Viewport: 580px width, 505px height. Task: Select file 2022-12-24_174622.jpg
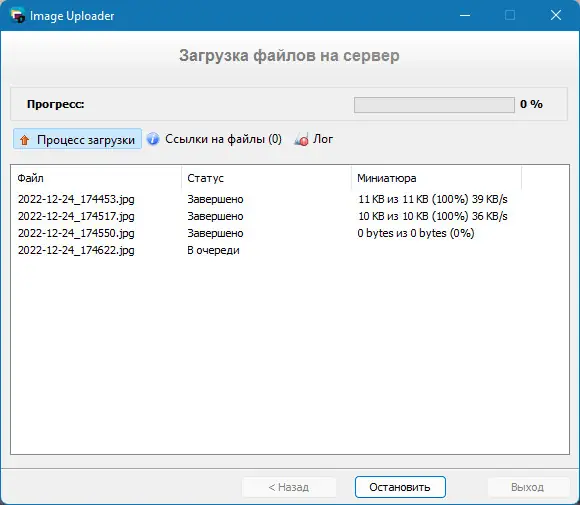[76, 250]
